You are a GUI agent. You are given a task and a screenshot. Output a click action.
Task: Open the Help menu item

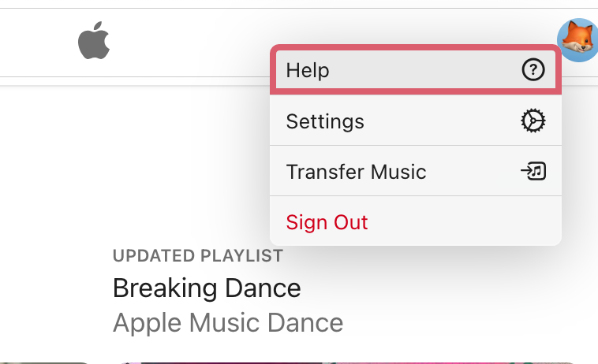pyautogui.click(x=308, y=71)
